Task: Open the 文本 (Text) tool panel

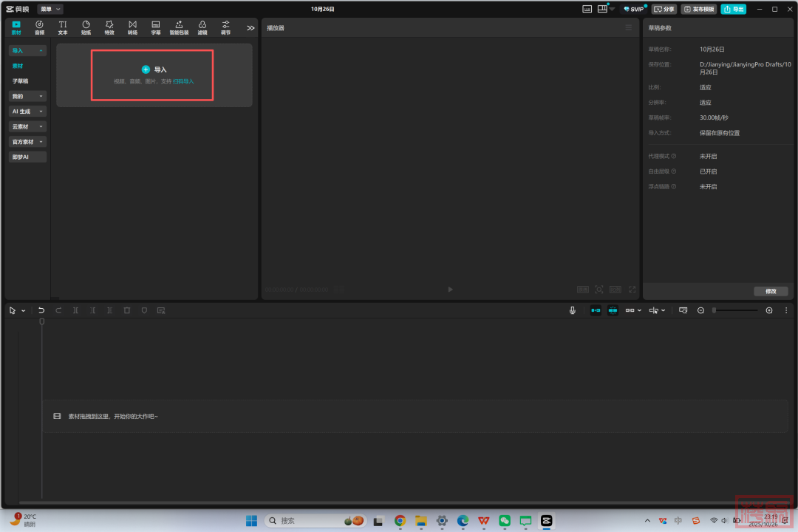Action: click(63, 27)
